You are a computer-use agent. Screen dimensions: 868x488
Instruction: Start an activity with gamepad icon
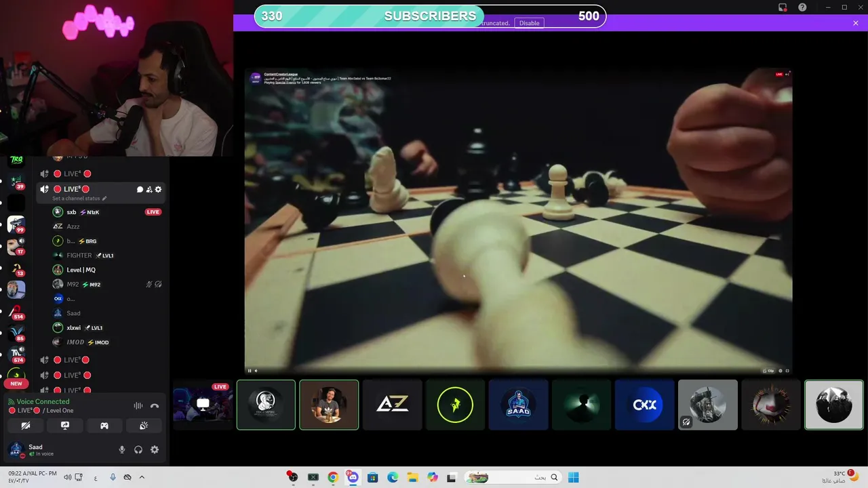104,426
